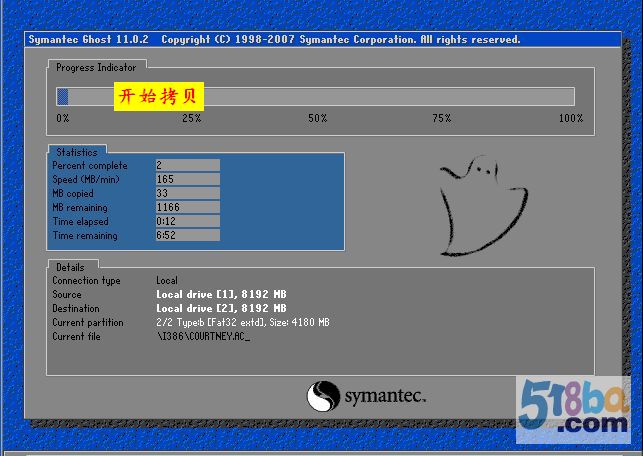Click Local drive [1], 8192 MB
The width and height of the screenshot is (643, 456).
(x=221, y=294)
